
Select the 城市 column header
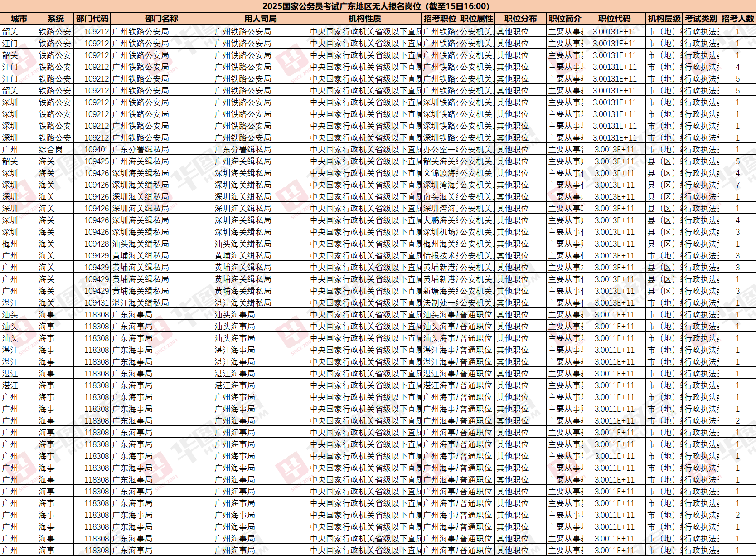point(19,19)
